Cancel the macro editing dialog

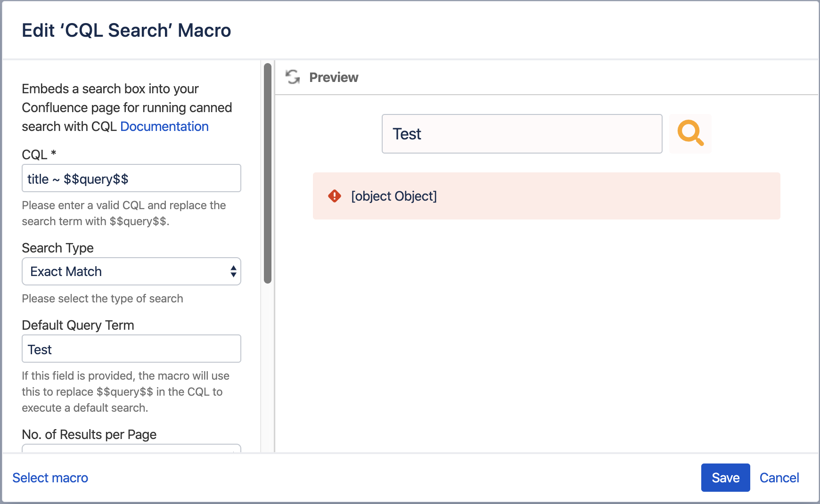tap(779, 478)
